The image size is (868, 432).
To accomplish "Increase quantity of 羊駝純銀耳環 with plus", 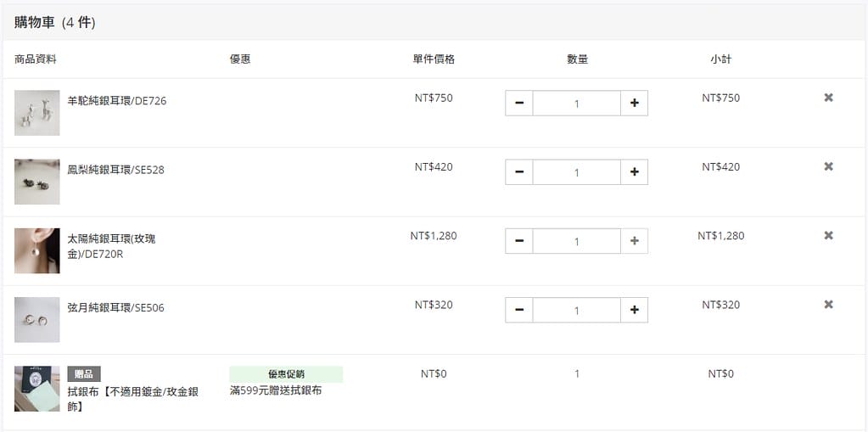I will tap(635, 103).
